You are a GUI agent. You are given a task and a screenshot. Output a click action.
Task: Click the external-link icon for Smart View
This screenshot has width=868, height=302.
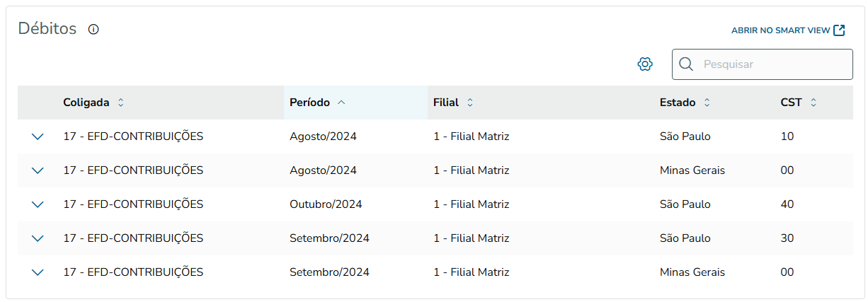(839, 30)
